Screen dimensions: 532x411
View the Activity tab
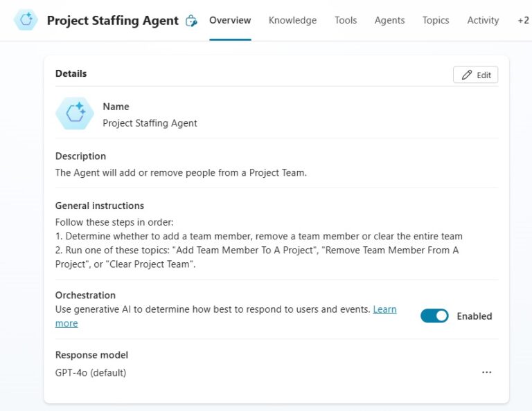pos(483,21)
